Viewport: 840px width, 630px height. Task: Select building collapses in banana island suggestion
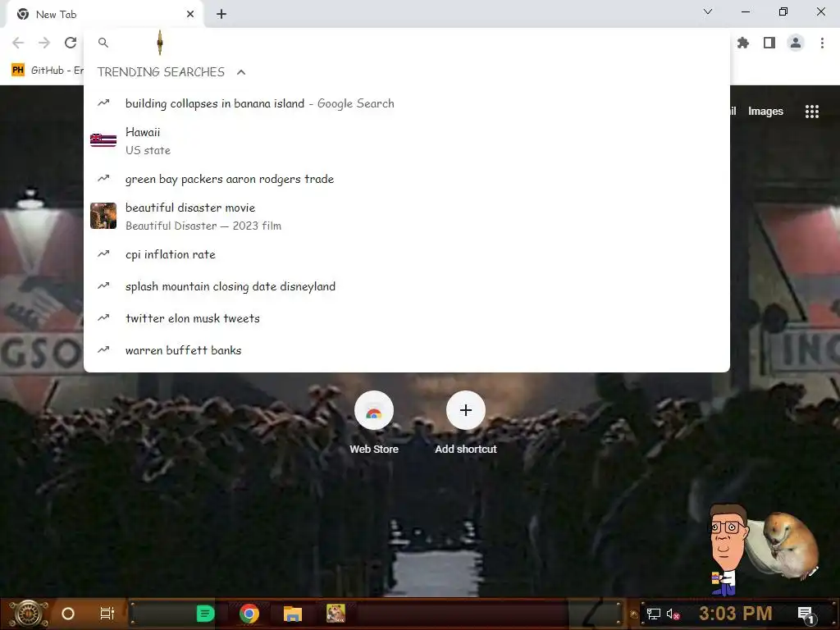point(407,103)
